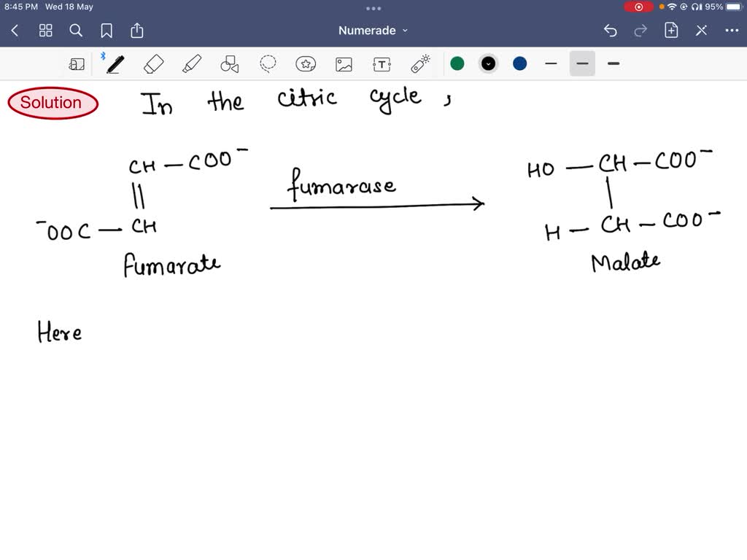747x560 pixels.
Task: Open the Share and export menu
Action: [x=137, y=31]
